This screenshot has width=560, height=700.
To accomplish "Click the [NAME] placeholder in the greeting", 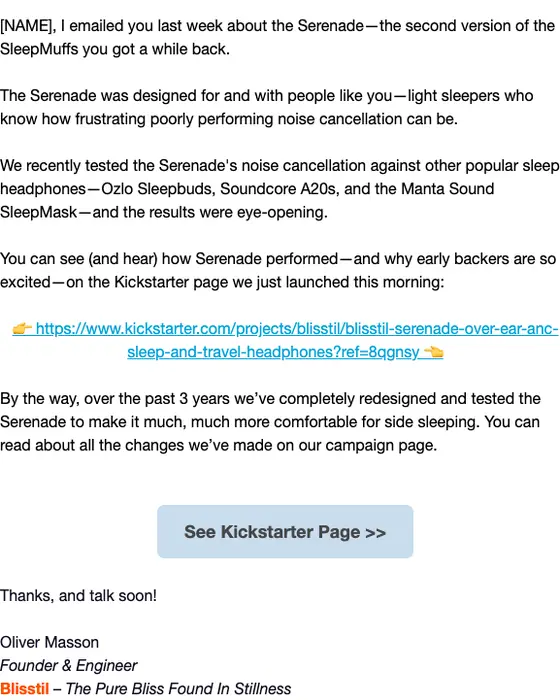I will 28,26.
